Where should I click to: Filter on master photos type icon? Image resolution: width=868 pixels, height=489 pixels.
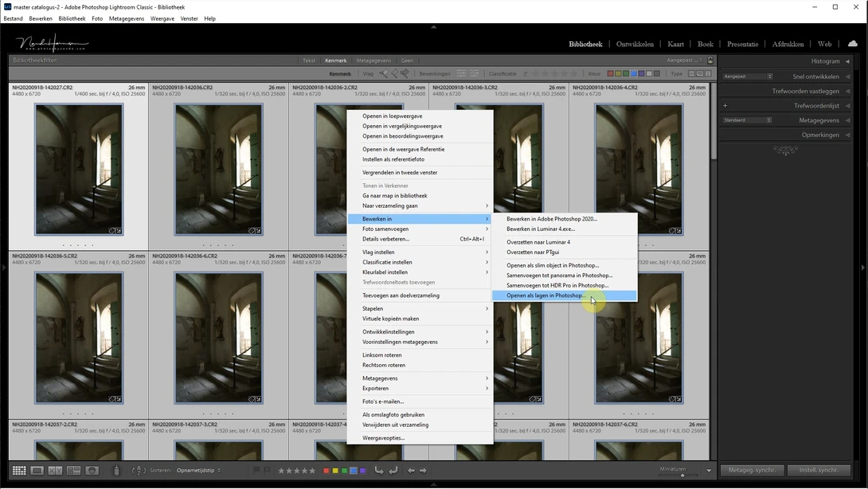tap(691, 73)
